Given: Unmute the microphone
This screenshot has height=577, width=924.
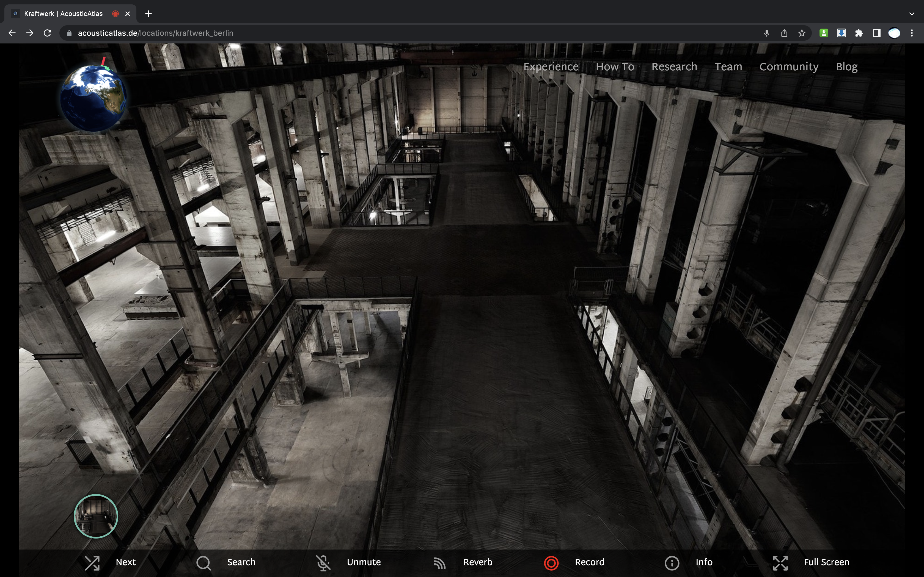Looking at the screenshot, I should [x=323, y=562].
